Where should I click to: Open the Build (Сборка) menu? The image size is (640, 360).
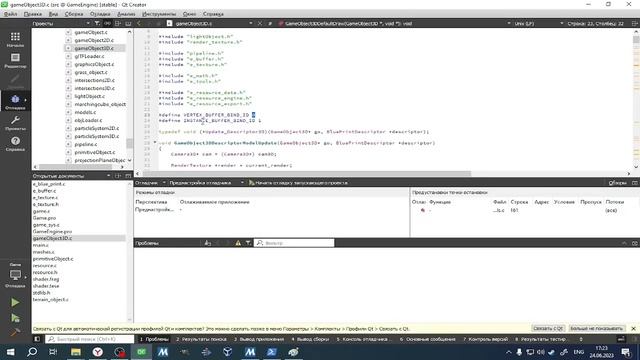click(74, 14)
